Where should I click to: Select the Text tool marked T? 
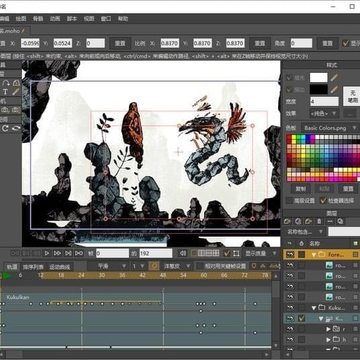pos(5,92)
